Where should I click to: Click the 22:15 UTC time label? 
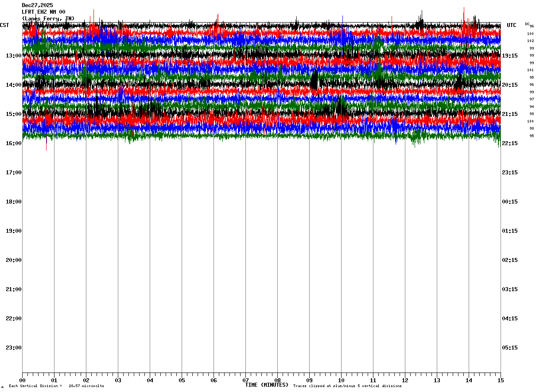click(x=510, y=143)
